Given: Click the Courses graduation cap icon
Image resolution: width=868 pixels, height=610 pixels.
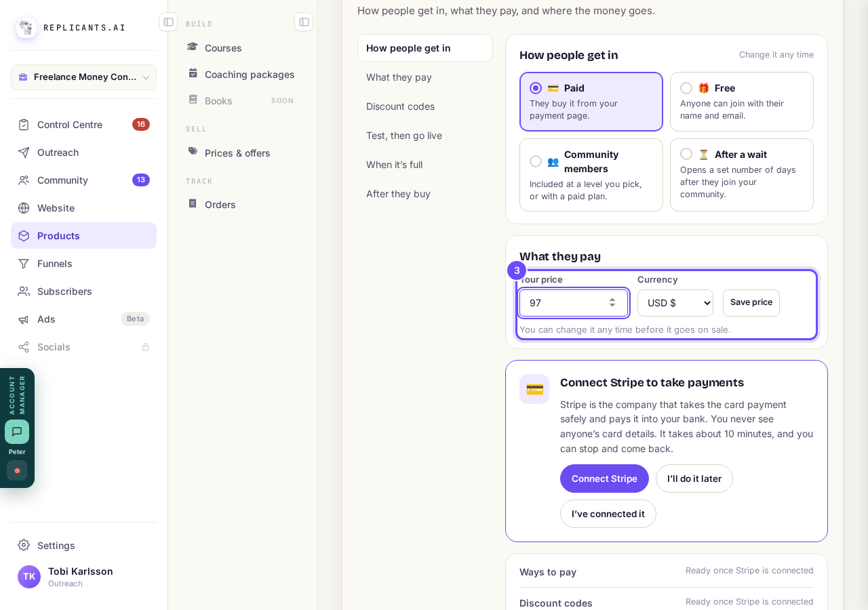Looking at the screenshot, I should point(193,47).
